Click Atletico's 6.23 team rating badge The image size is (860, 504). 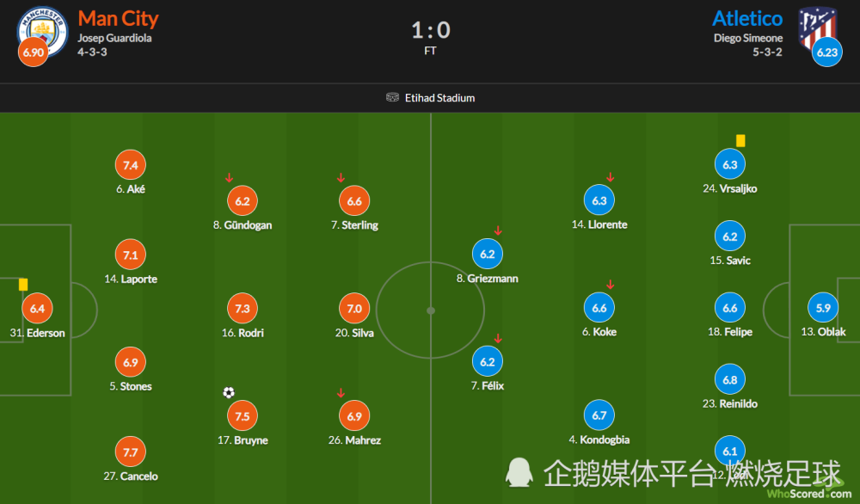pyautogui.click(x=827, y=52)
